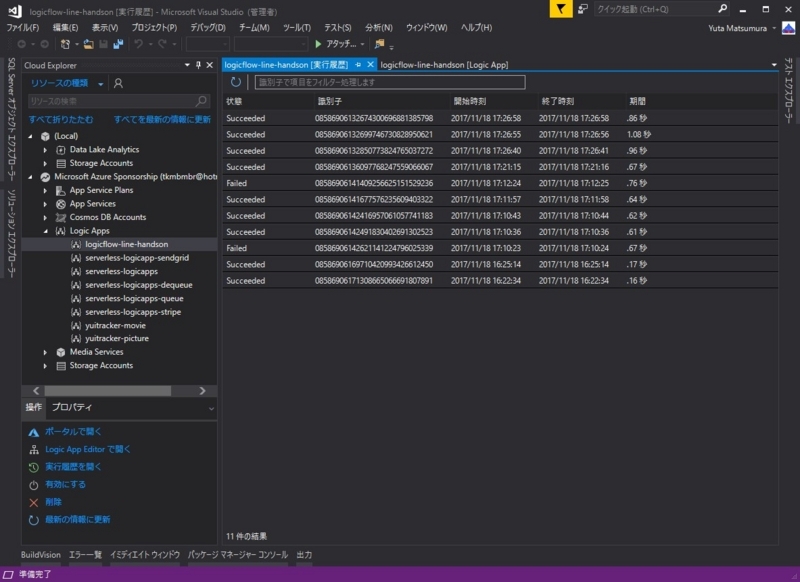This screenshot has height=582, width=800.
Task: Pin the Cloud Explorer panel
Action: 198,65
